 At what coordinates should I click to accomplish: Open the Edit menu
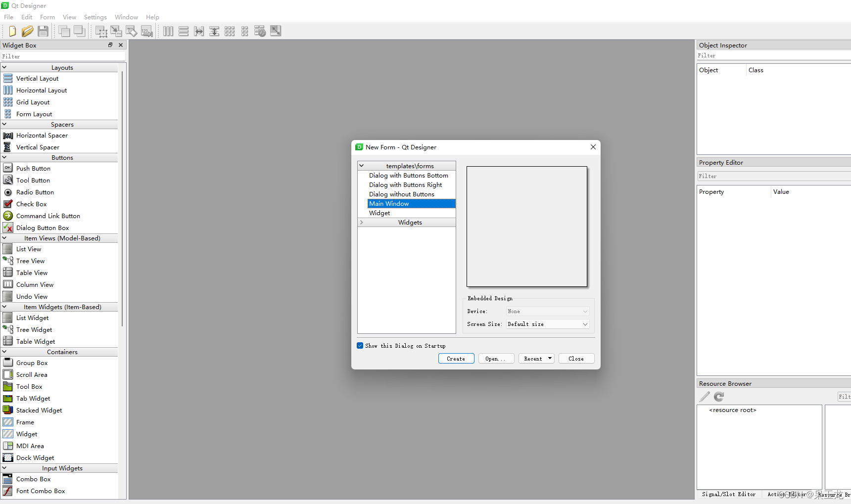click(27, 17)
